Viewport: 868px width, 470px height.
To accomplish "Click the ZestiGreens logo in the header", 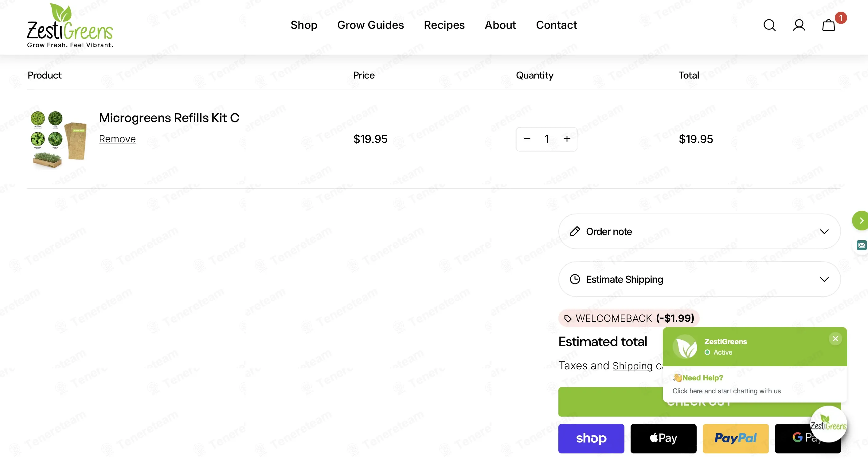I will (x=70, y=25).
